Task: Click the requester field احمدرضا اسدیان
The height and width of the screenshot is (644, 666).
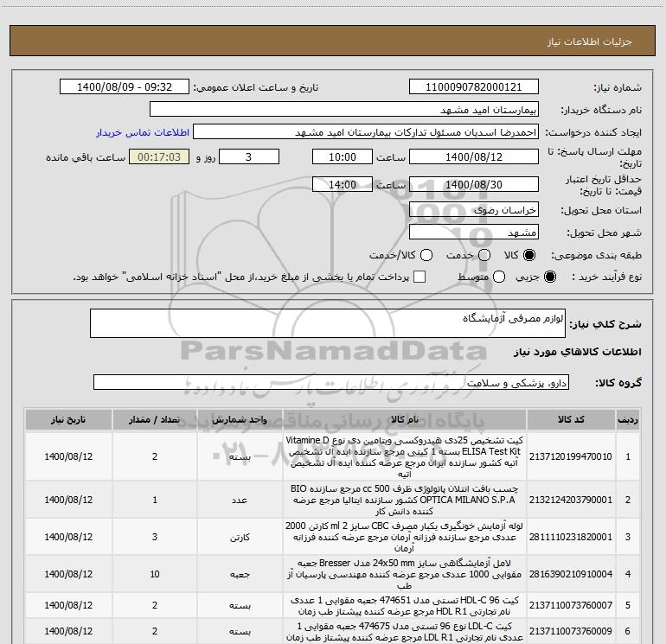Action: (366, 132)
